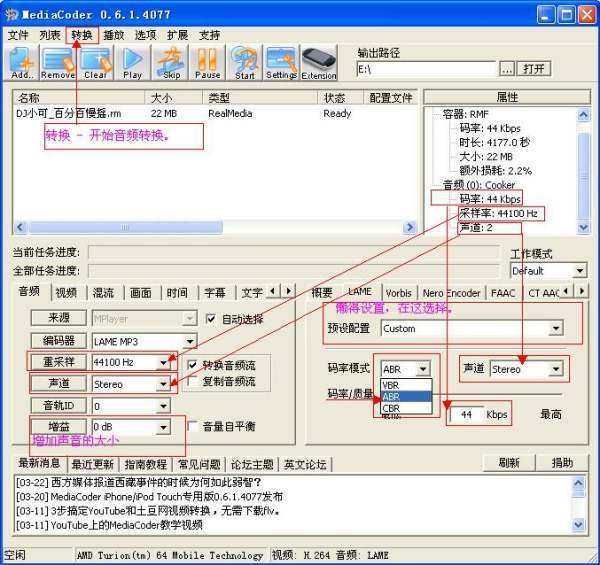Open the 重采样 44100 Hz dropdown
The height and width of the screenshot is (565, 600).
tap(163, 362)
